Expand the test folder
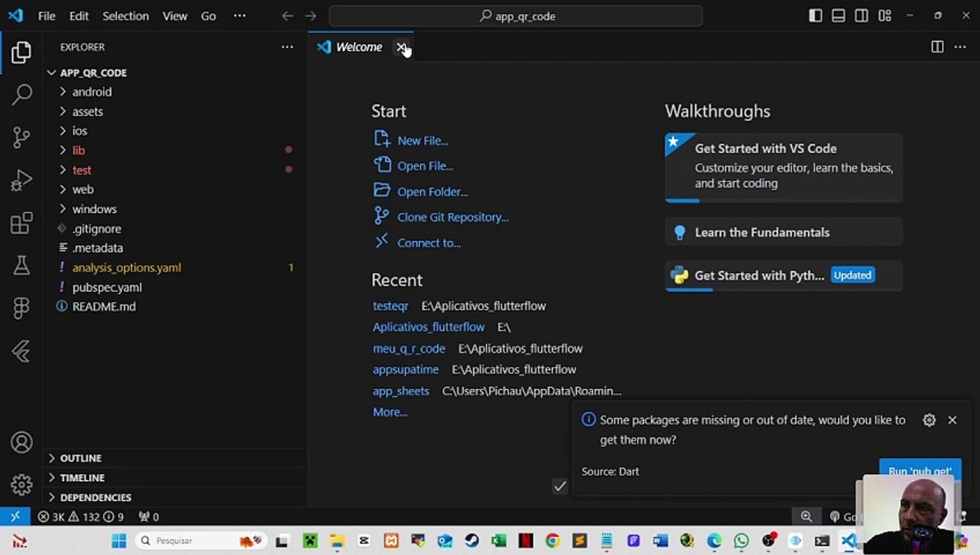This screenshot has width=980, height=555. (x=176, y=170)
